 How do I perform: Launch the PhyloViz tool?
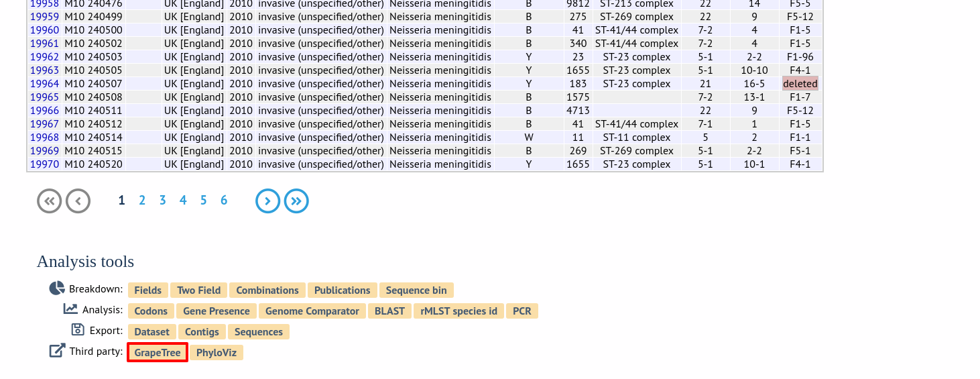(217, 352)
